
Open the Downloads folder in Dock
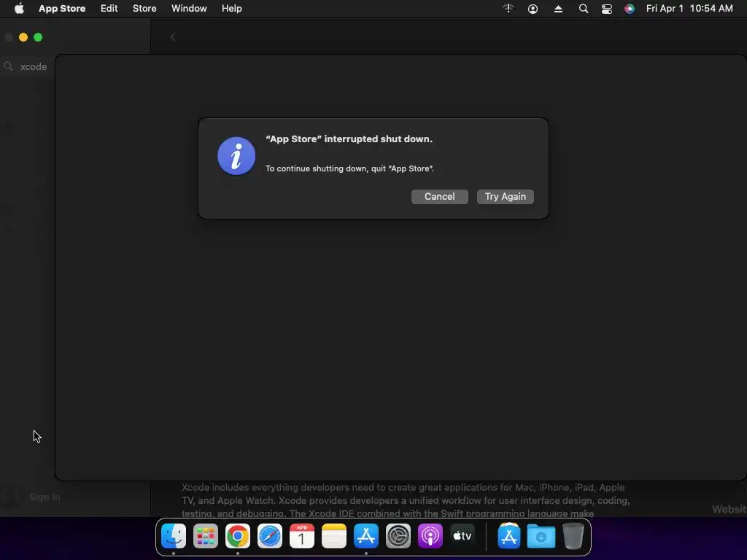[541, 537]
